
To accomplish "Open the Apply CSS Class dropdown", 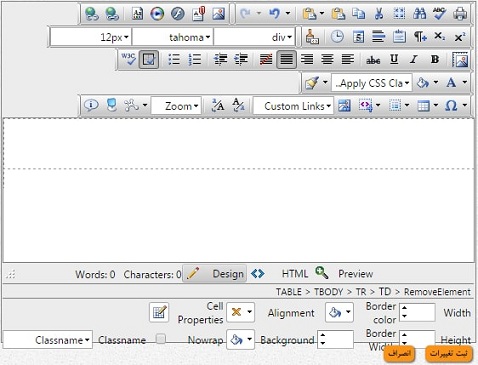I will click(x=372, y=83).
